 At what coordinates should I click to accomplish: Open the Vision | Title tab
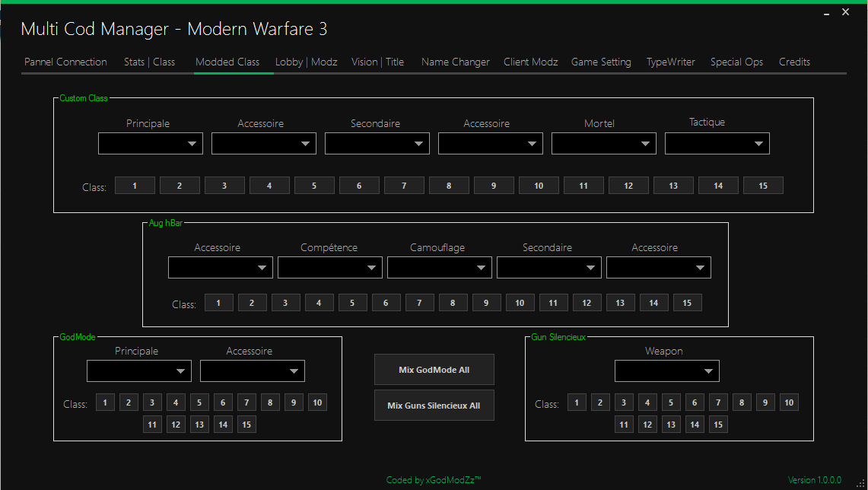377,62
